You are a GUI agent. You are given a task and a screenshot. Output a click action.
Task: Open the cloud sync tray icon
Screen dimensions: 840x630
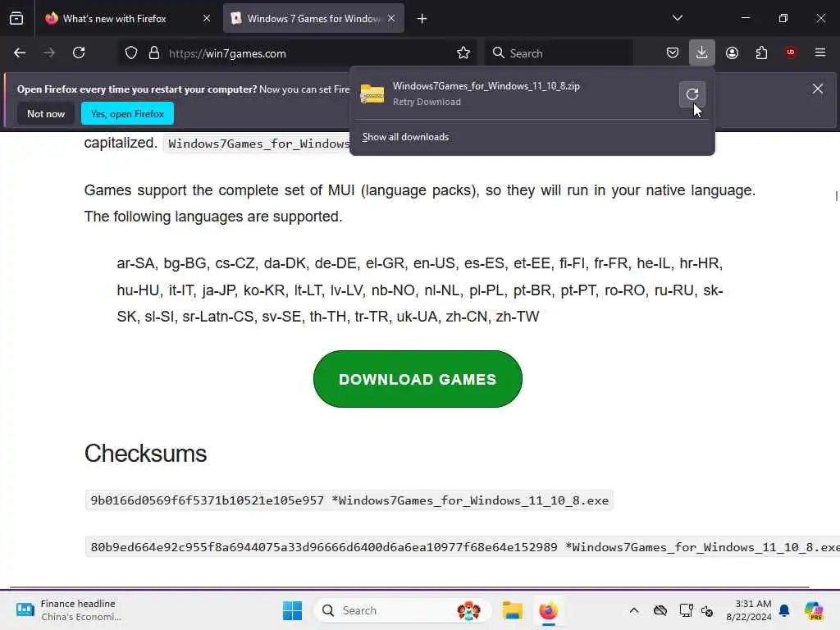pyautogui.click(x=660, y=610)
